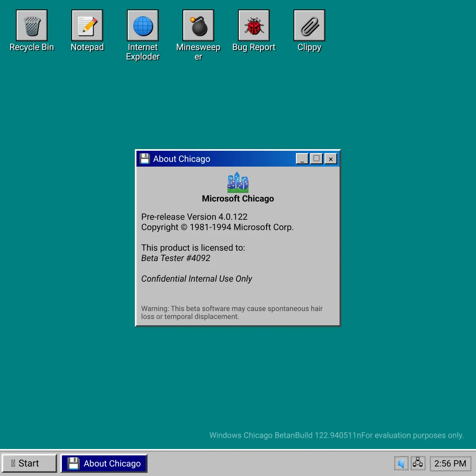Click the beta software warning text

(232, 313)
